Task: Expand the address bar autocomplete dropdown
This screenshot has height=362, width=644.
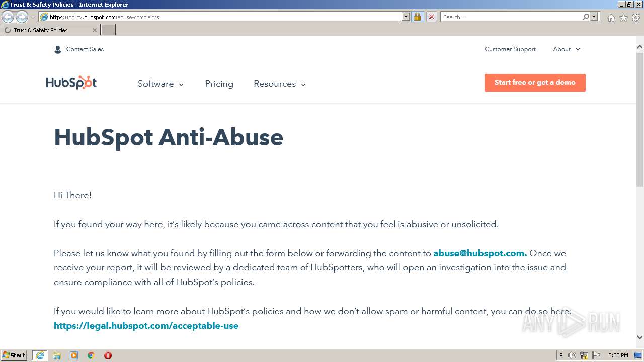Action: click(x=406, y=17)
